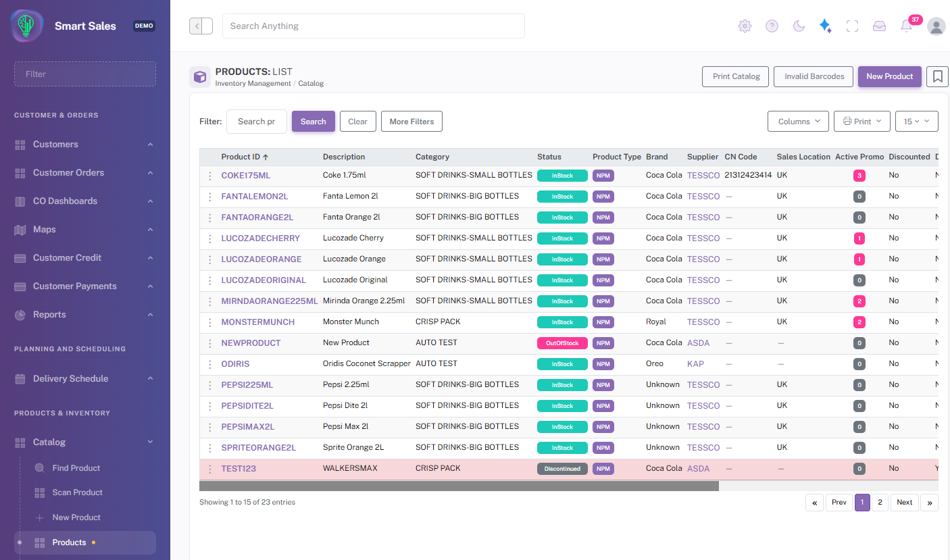The width and height of the screenshot is (950, 560).
Task: Expand the Customer Orders sidebar menu
Action: tap(84, 172)
